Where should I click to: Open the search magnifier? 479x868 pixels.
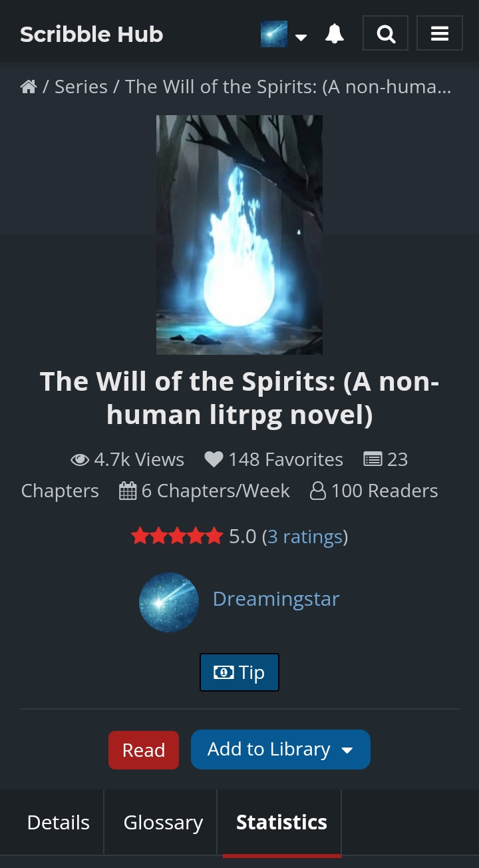click(x=386, y=33)
